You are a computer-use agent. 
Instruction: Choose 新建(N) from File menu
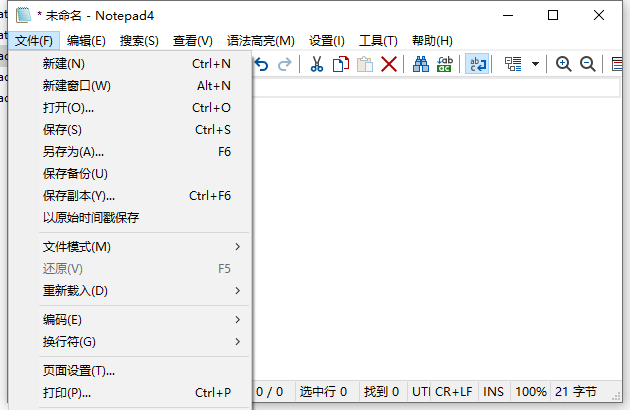pyautogui.click(x=130, y=64)
